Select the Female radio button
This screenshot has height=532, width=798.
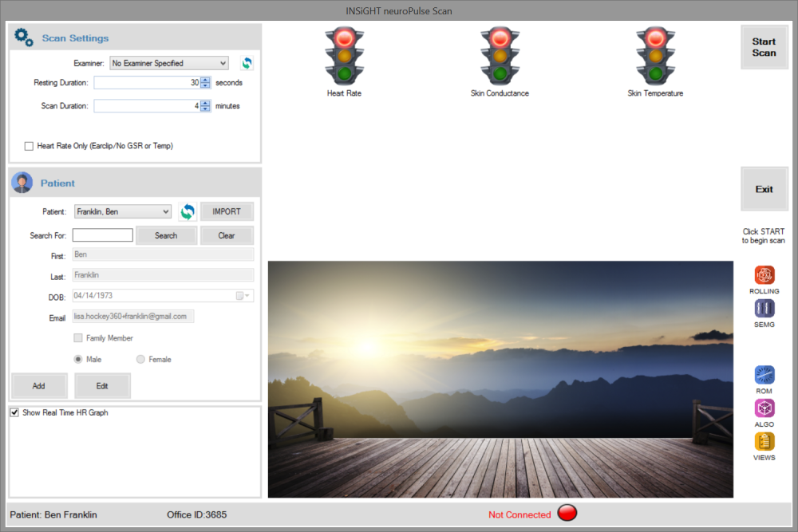coord(140,359)
